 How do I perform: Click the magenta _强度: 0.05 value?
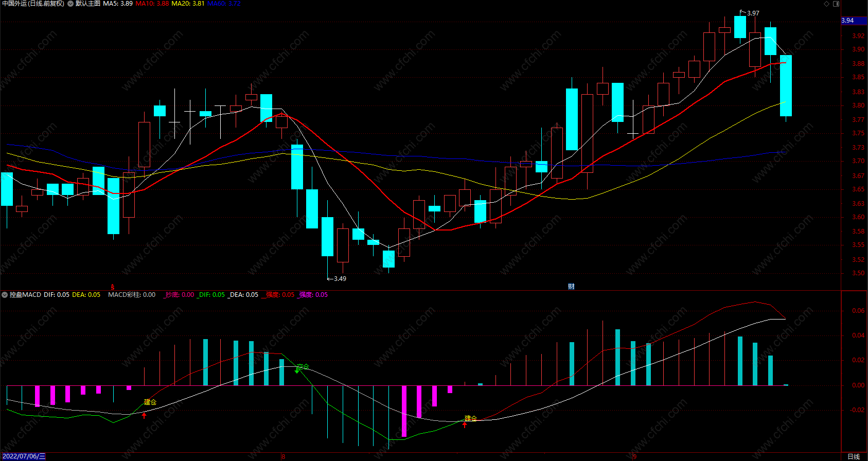(312, 295)
